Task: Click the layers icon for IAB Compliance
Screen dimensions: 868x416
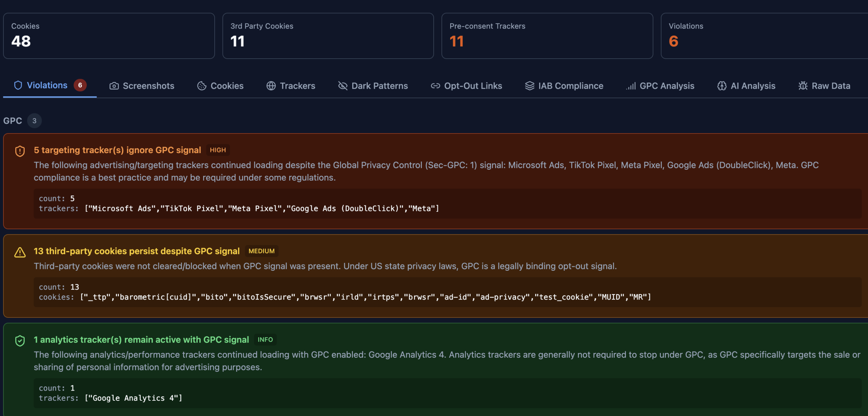Action: point(529,86)
